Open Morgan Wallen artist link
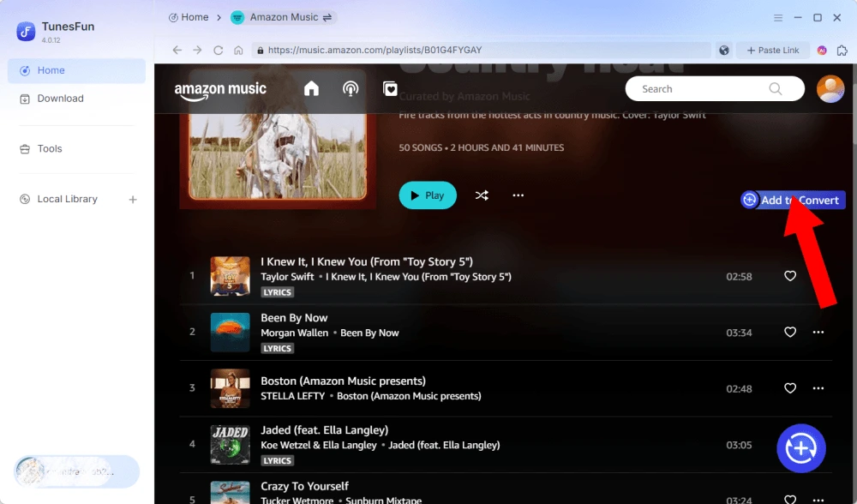Image resolution: width=857 pixels, height=504 pixels. 294,333
